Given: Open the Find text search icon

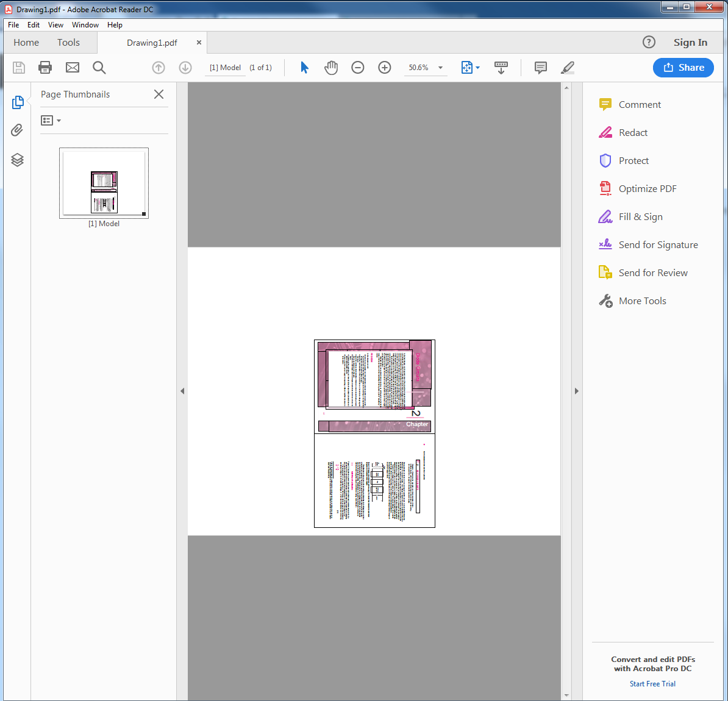Looking at the screenshot, I should pos(99,68).
